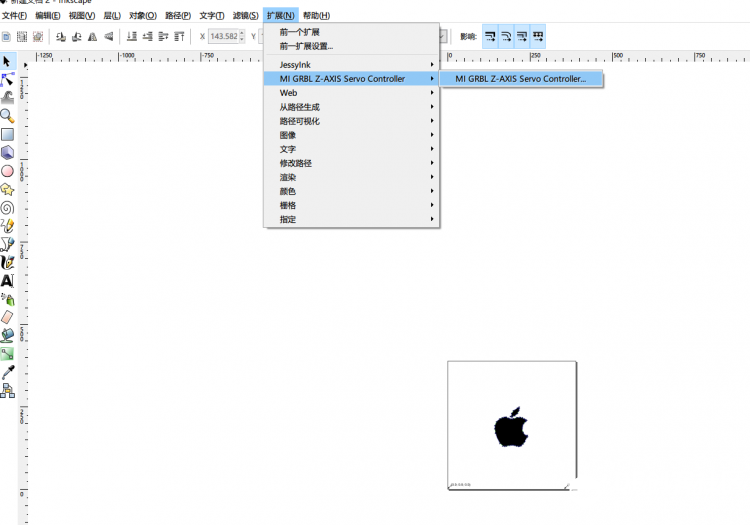This screenshot has height=525, width=750.
Task: Open the 路径(P) menu
Action: (x=178, y=15)
